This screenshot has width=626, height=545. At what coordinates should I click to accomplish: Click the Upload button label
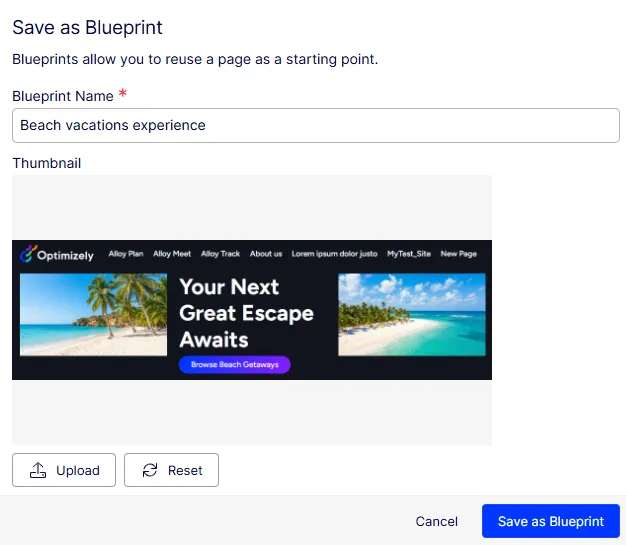click(x=78, y=470)
